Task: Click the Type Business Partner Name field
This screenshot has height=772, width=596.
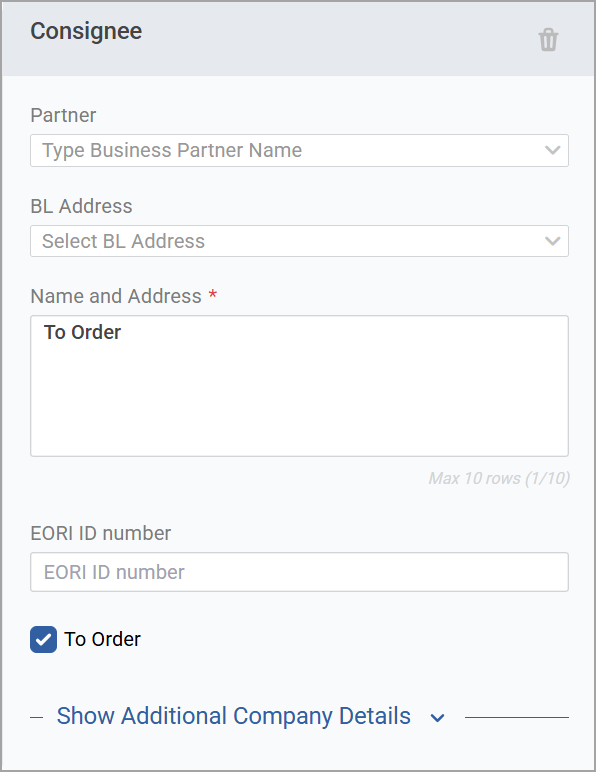Action: click(299, 150)
